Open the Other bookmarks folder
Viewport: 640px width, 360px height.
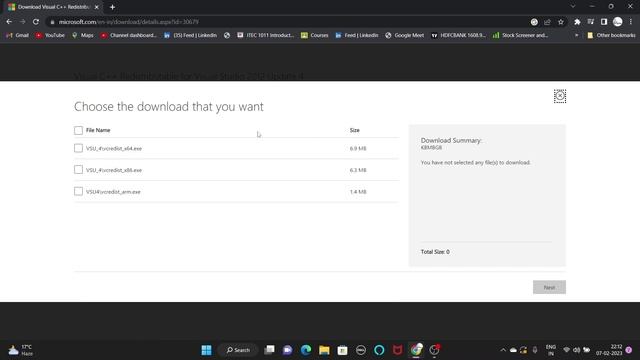point(611,36)
